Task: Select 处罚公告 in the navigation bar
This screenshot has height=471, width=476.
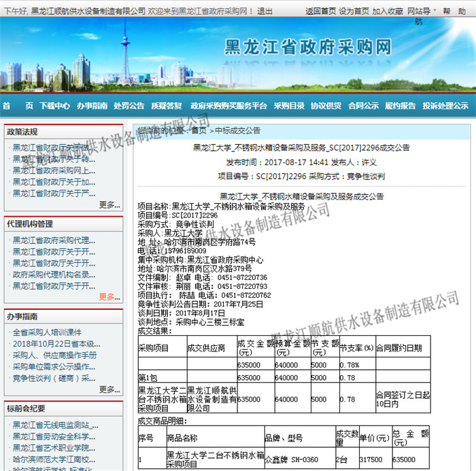Action: (x=129, y=106)
